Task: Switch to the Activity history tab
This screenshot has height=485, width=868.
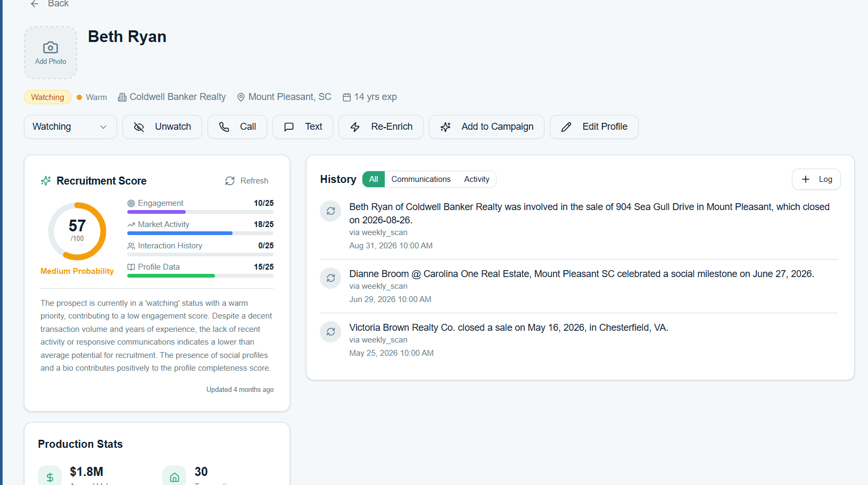Action: pyautogui.click(x=477, y=179)
